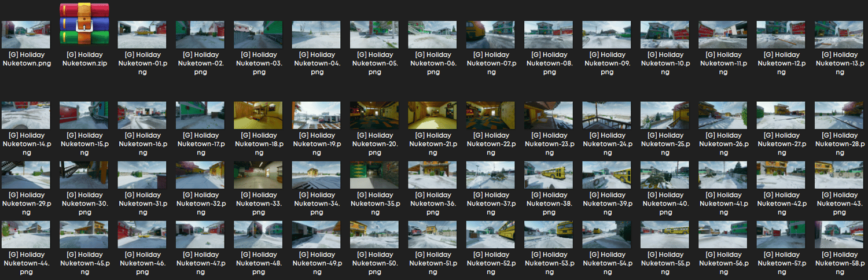Select thumbnail of Holiday Nuketown-39.png

pos(606,175)
